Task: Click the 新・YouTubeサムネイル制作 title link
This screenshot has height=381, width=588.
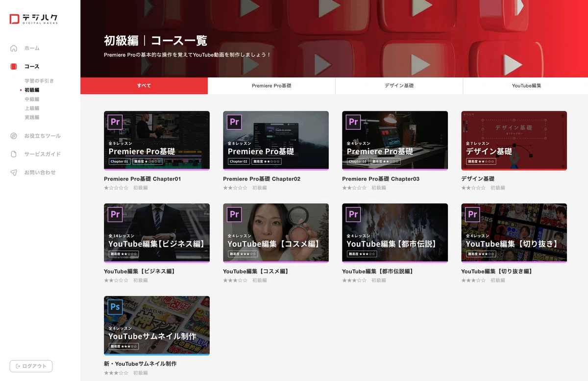Action: (140, 364)
